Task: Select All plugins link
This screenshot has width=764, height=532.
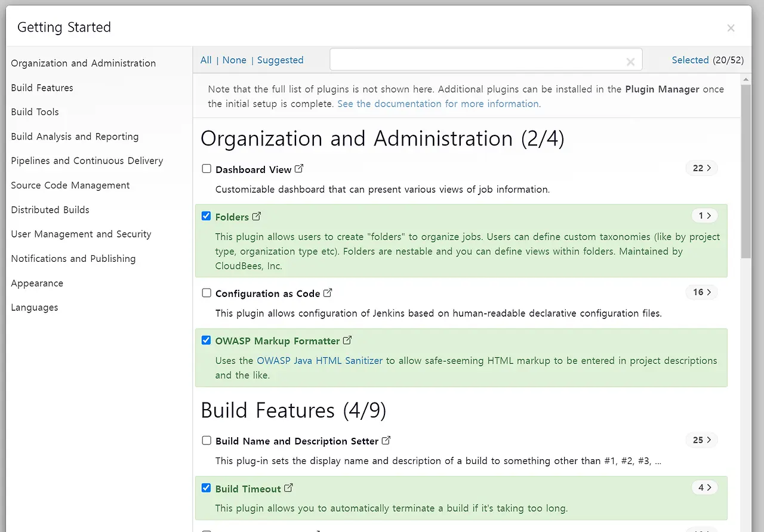Action: (x=206, y=60)
